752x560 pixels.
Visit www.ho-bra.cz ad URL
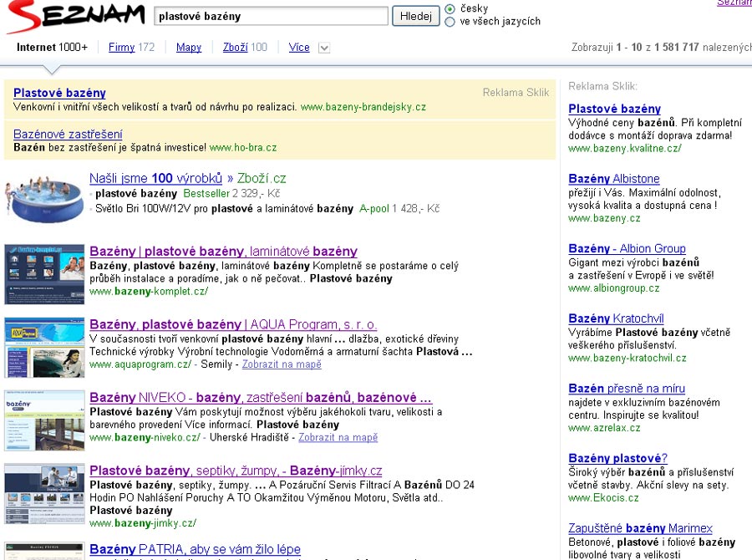coord(243,147)
